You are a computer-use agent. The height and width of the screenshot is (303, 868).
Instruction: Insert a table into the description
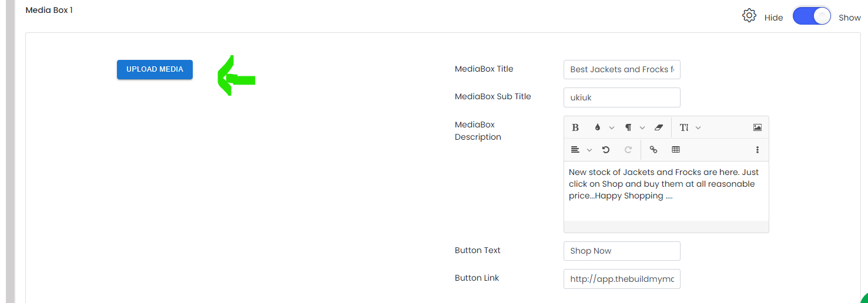tap(676, 150)
